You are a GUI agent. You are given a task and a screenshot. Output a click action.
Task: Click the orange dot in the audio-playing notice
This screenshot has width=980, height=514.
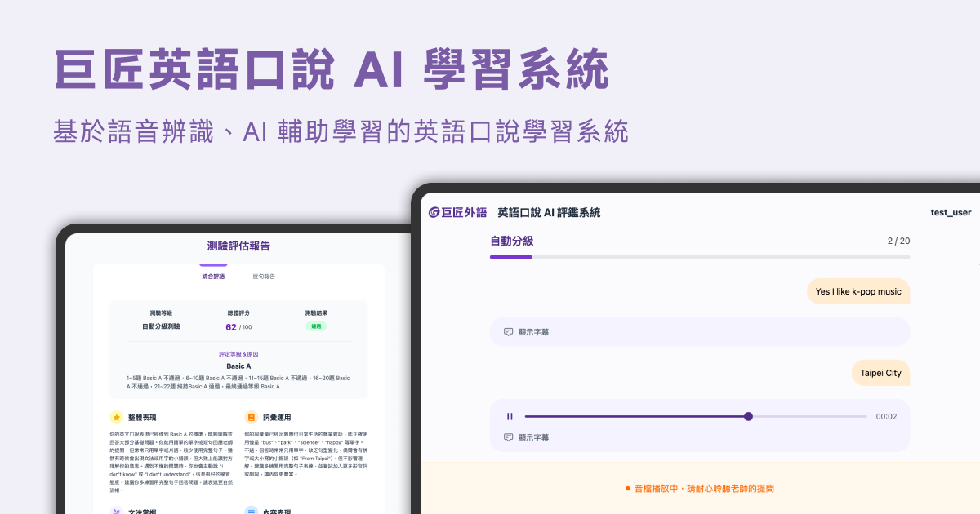[627, 489]
